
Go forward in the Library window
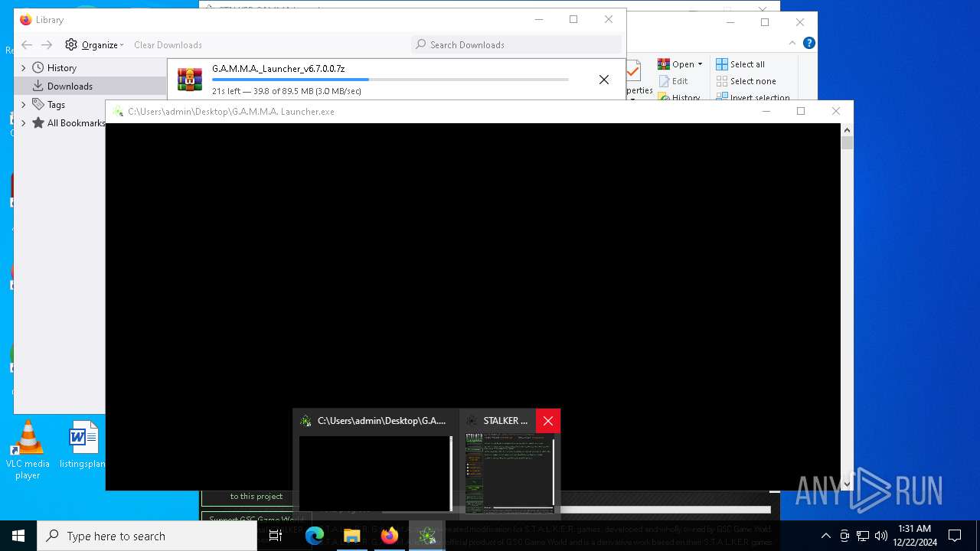tap(47, 45)
